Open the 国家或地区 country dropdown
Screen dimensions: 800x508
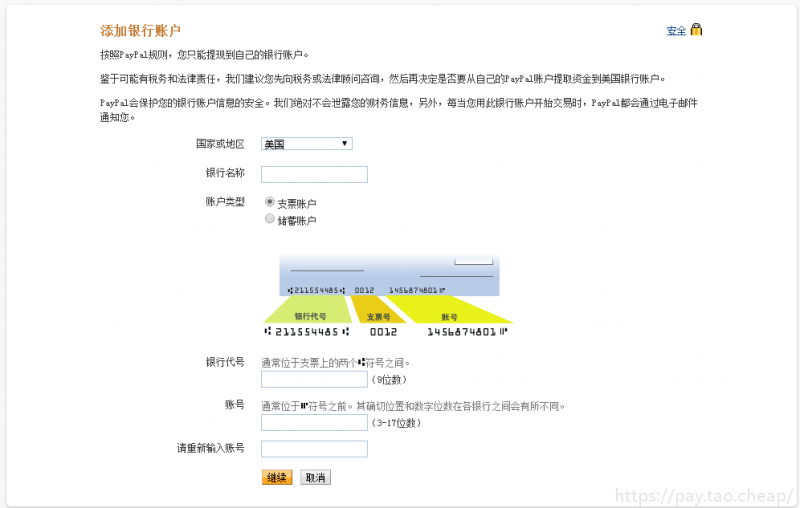tap(307, 144)
